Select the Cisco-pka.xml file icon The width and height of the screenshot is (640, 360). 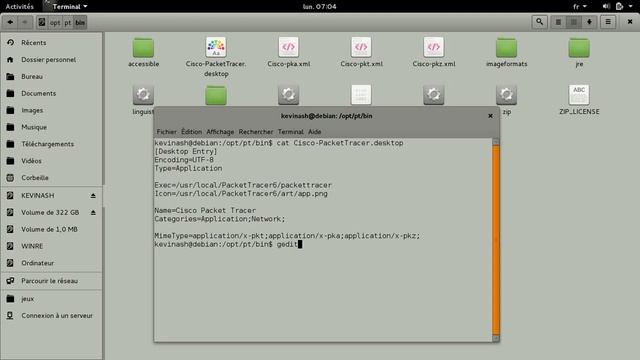(x=289, y=47)
